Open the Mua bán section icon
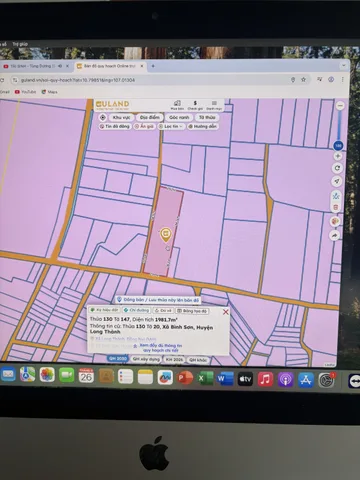This screenshot has width=360, height=480. coord(177,105)
